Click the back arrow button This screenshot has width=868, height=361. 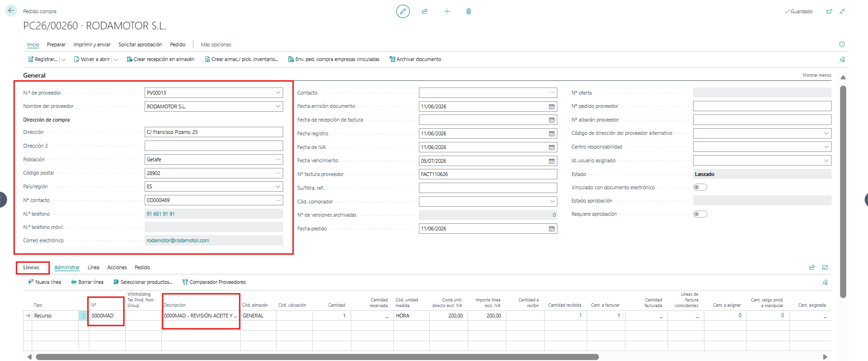click(x=11, y=10)
